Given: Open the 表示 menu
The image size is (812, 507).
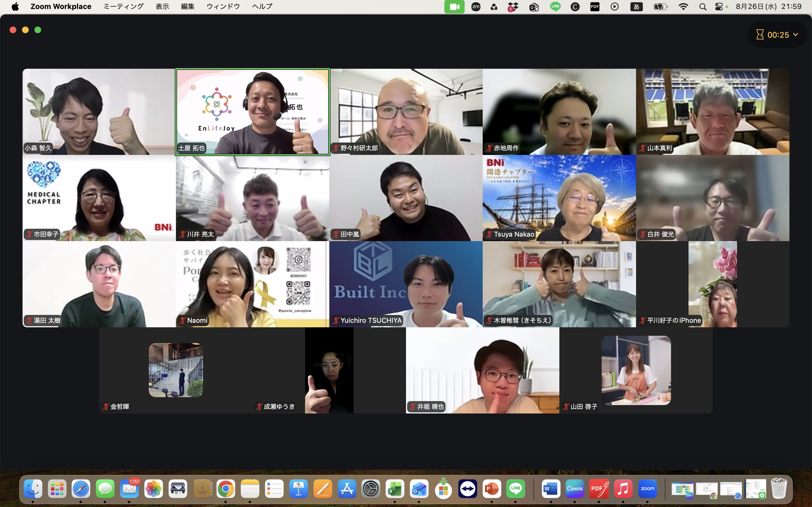Looking at the screenshot, I should click(x=162, y=6).
